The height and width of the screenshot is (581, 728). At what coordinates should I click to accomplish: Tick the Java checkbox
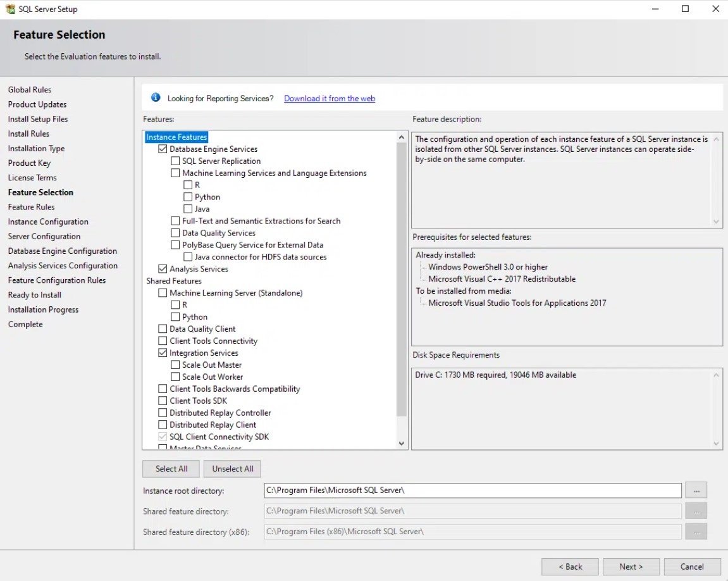click(x=188, y=209)
